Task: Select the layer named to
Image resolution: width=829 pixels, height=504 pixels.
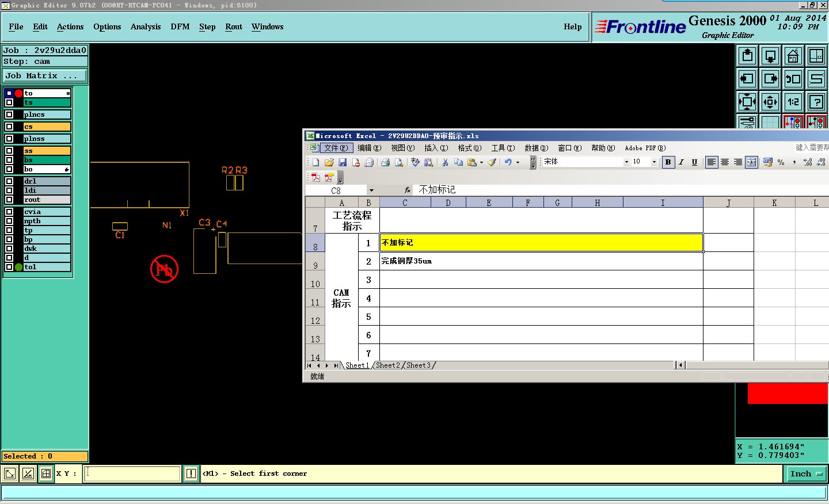Action: (47, 93)
